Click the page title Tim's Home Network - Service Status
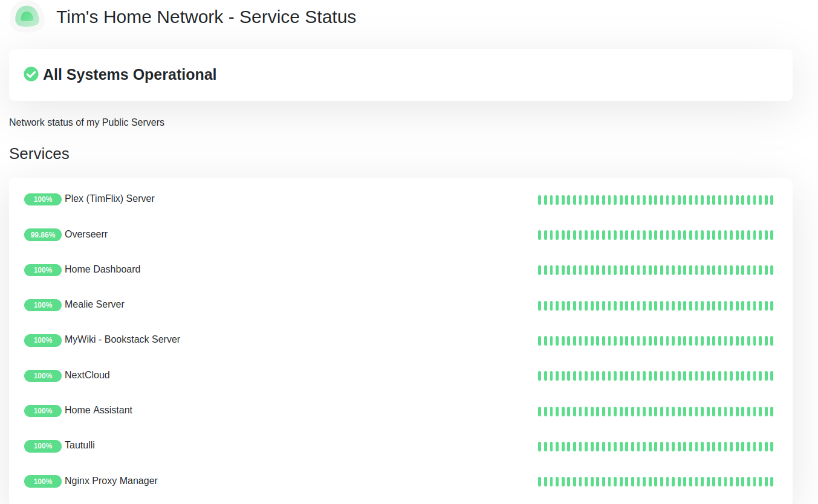Image resolution: width=818 pixels, height=504 pixels. point(206,17)
